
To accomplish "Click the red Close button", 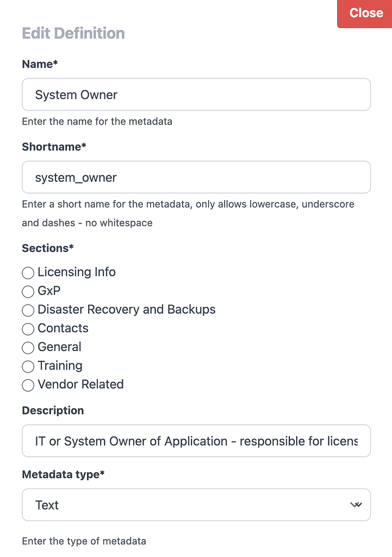I will [x=365, y=13].
